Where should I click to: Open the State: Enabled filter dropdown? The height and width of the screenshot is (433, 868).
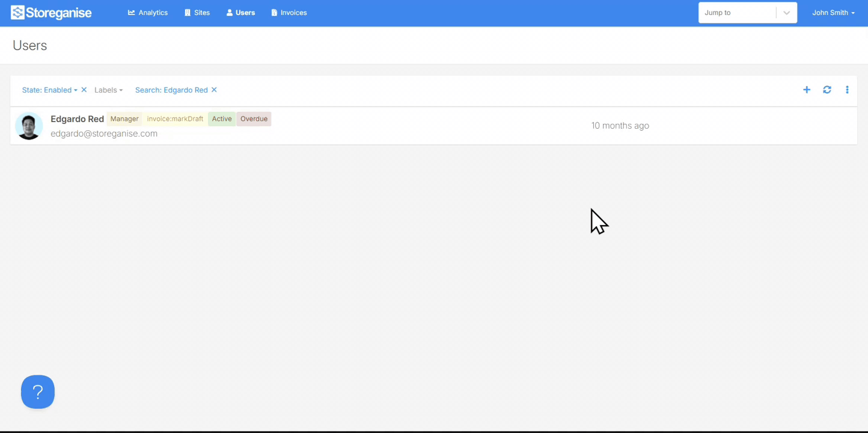50,90
